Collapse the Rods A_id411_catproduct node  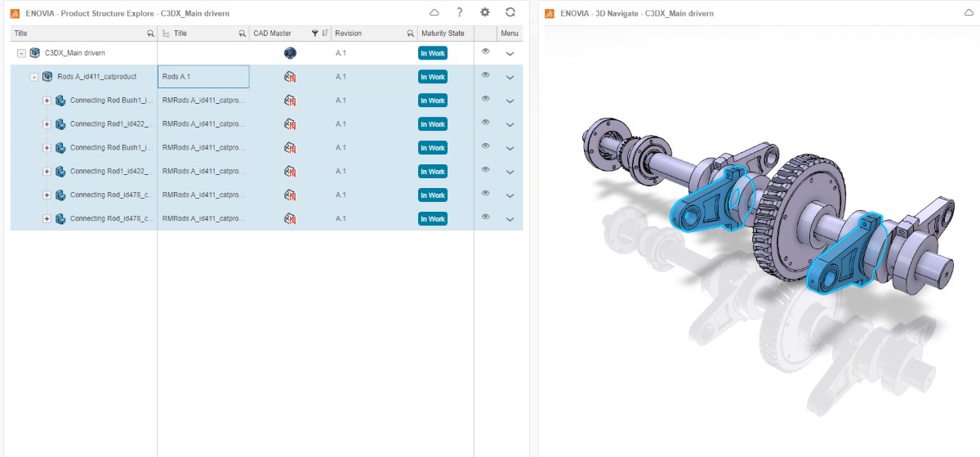(x=34, y=77)
